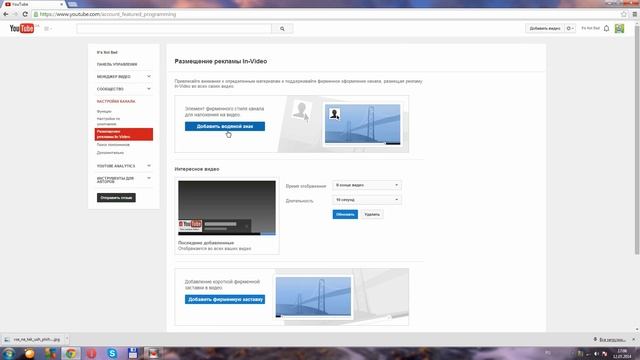Screen dimensions: 640x360
Task: Click It's Not Bad channel name in sidebar
Action: [107, 52]
